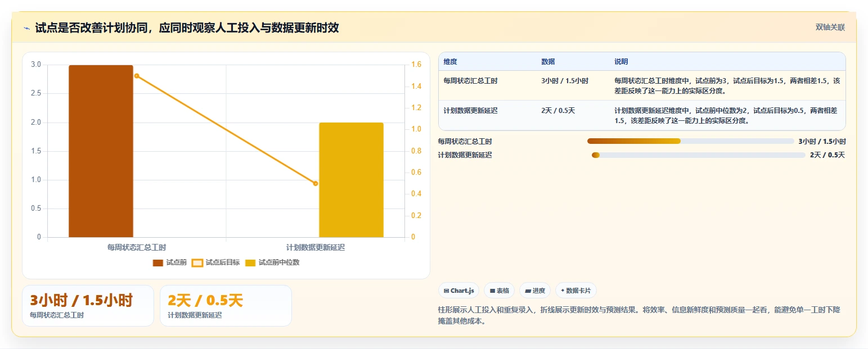Viewport: 868px width, 349px height.
Task: Select the 数据卡片 tag chip
Action: 576,291
